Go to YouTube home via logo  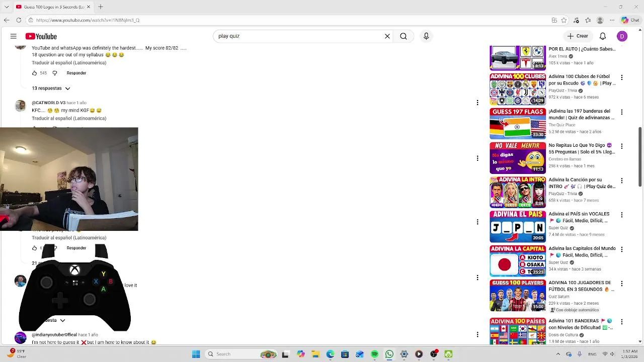coord(41,36)
